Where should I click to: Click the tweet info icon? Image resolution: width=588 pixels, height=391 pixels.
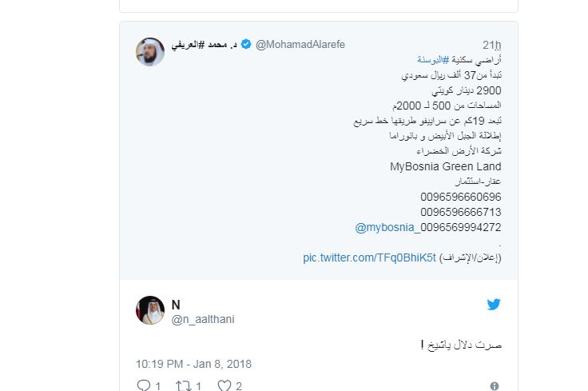click(x=495, y=386)
